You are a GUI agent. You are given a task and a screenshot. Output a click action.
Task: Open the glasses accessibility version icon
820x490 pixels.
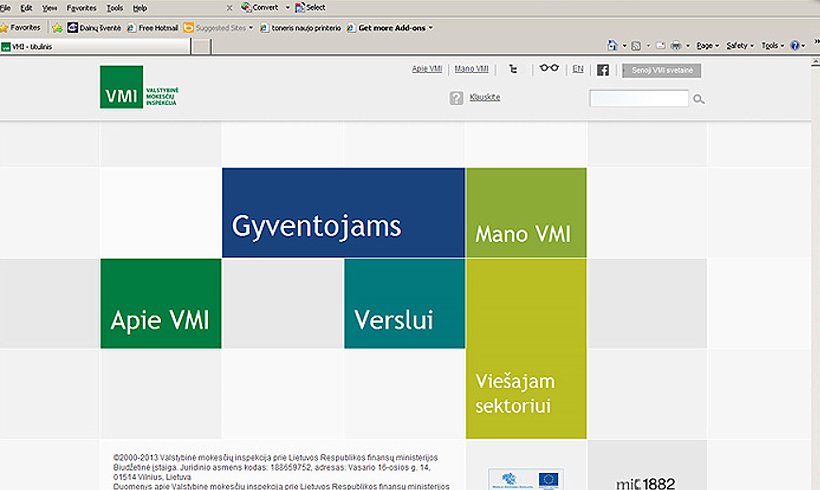pos(549,68)
